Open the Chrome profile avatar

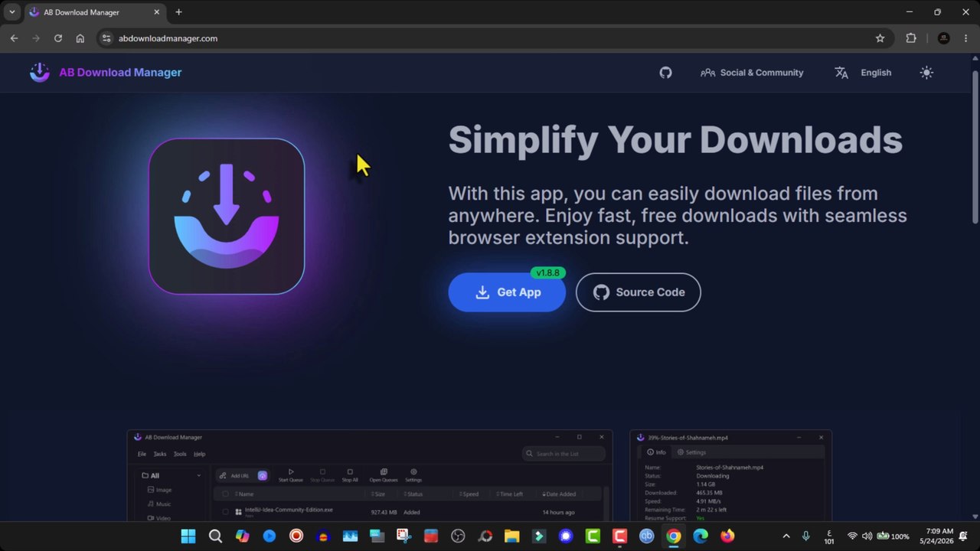tap(944, 38)
